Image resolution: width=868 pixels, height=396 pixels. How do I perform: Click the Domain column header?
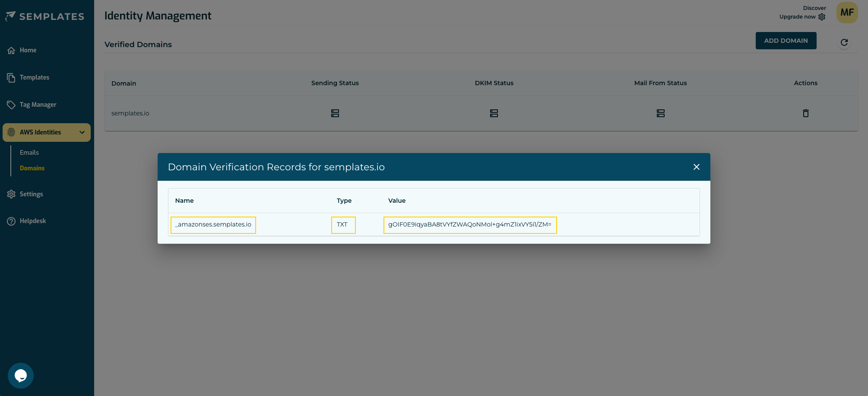[124, 83]
